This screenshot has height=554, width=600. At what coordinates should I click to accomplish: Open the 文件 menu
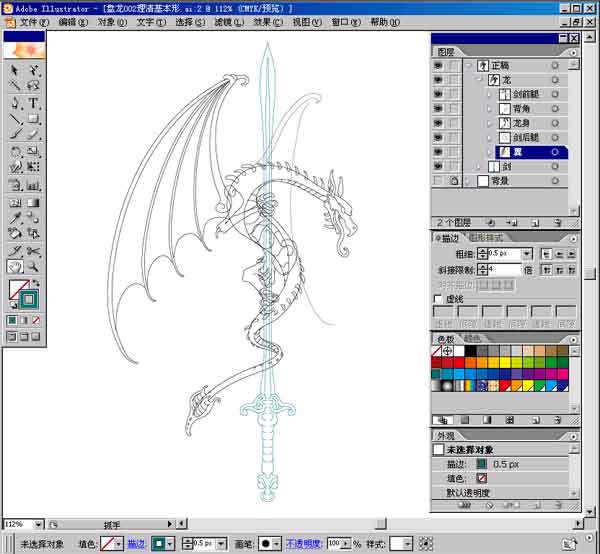point(34,22)
